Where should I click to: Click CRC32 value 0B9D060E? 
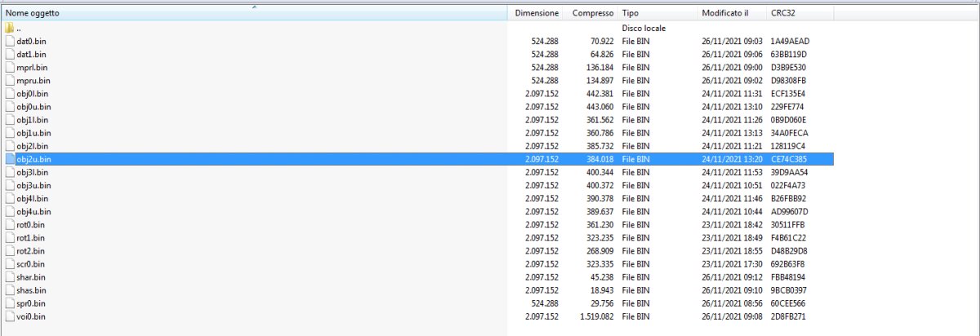coord(788,119)
